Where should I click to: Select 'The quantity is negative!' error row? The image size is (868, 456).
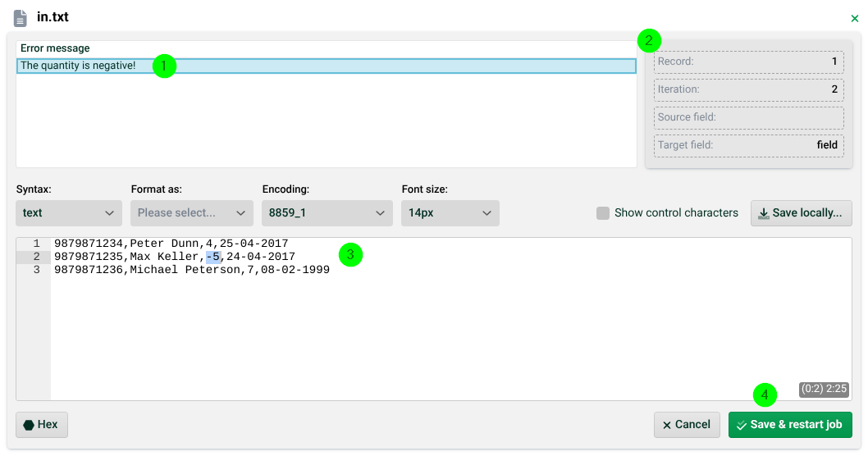tap(326, 66)
